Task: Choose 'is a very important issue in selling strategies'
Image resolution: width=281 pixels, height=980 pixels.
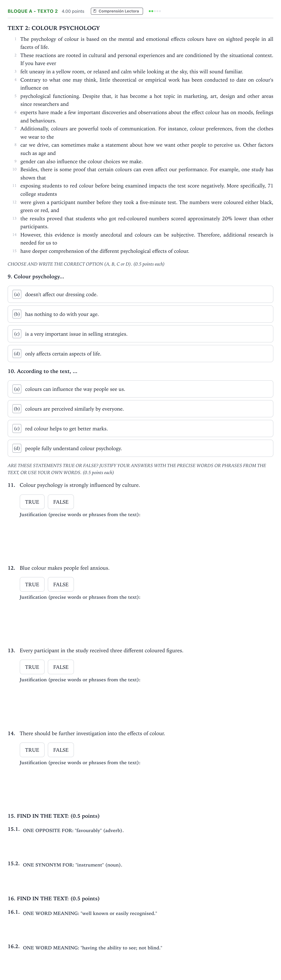Action: (140, 334)
